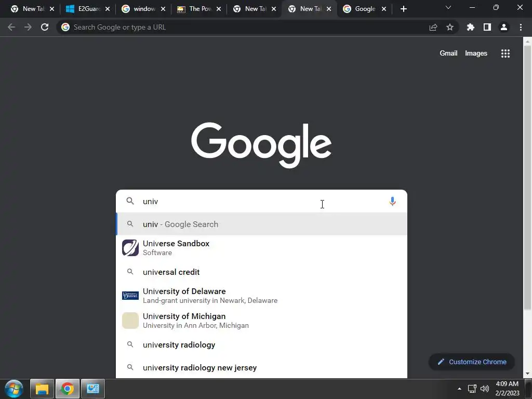The width and height of the screenshot is (532, 399).
Task: Select the 'universal credit' suggestion
Action: [x=261, y=272]
